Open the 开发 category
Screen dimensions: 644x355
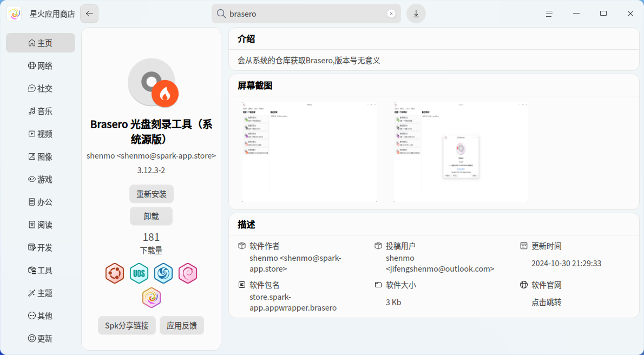point(40,247)
